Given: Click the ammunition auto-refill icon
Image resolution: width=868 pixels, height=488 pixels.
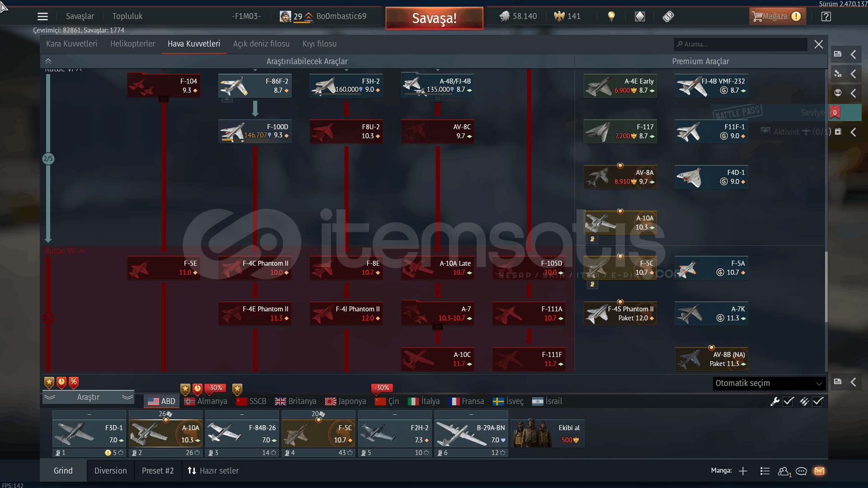Looking at the screenshot, I should click(x=804, y=401).
